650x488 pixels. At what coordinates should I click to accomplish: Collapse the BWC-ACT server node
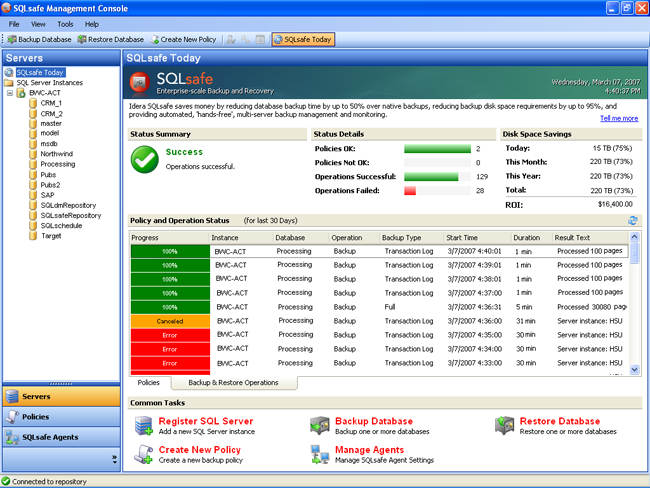click(10, 93)
